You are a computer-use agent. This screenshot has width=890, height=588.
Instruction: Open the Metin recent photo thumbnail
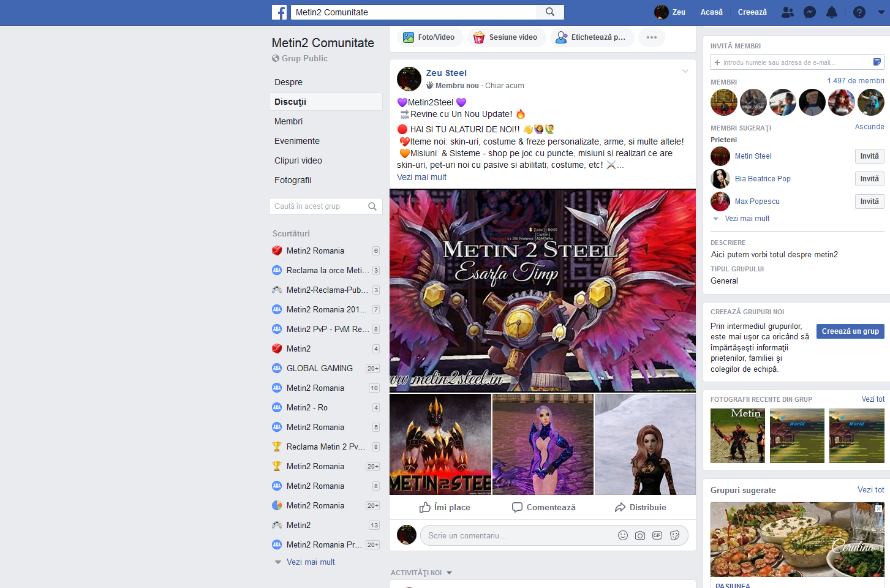pos(737,435)
